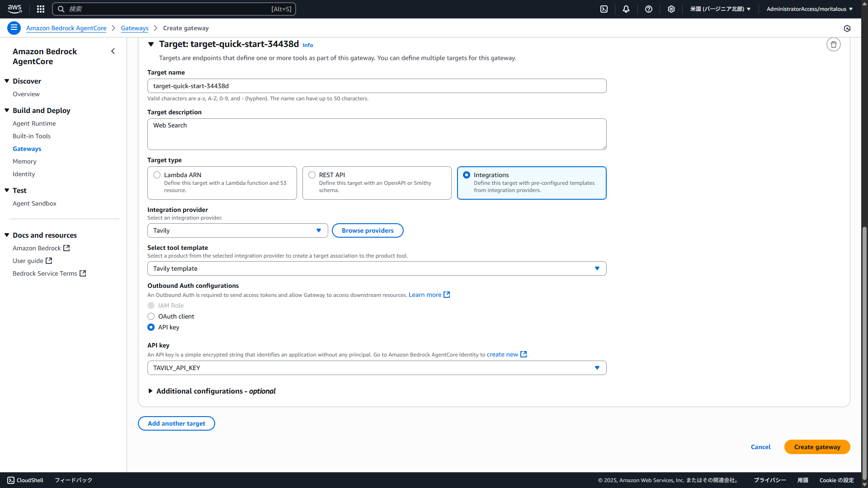Choose the OAuth client auth option
The height and width of the screenshot is (488, 868).
coord(151,316)
